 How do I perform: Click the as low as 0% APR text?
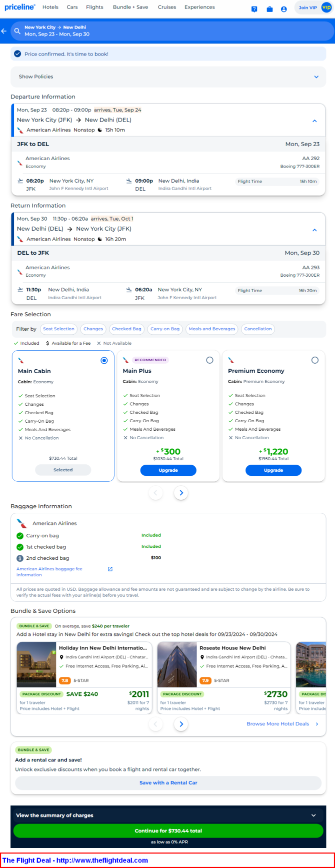point(169,842)
